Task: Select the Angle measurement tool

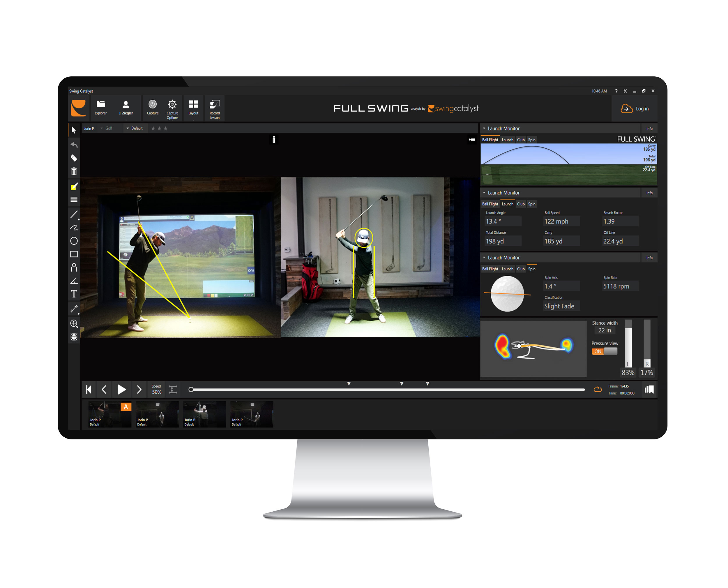Action: [x=74, y=281]
